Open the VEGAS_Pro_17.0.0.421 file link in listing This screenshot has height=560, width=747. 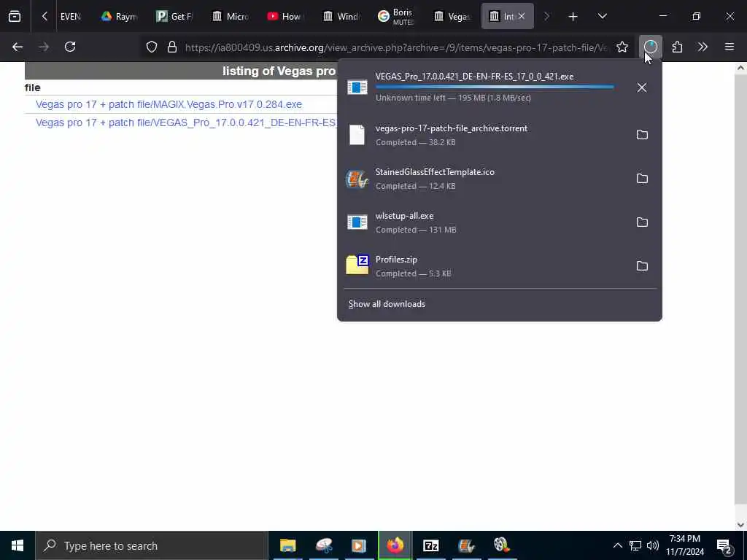click(186, 122)
